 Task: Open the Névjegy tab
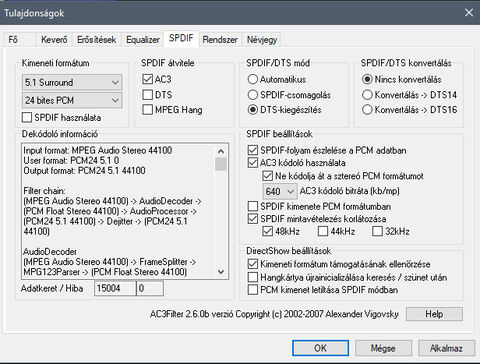point(262,40)
